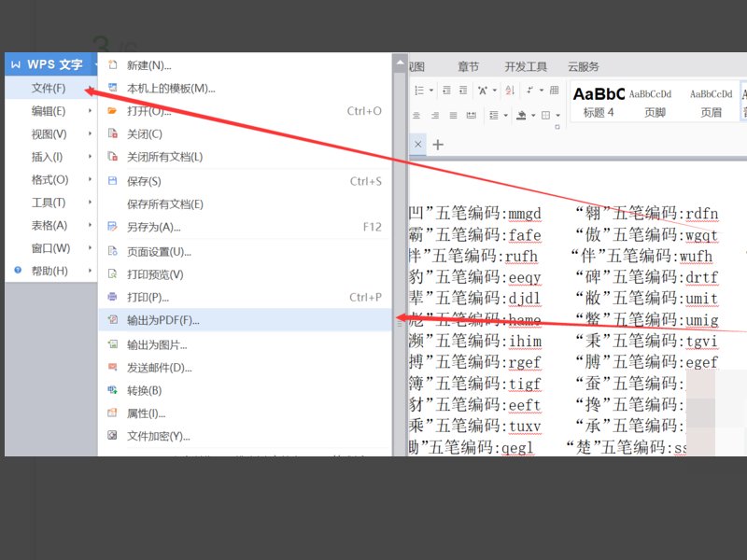
Task: Open the border style dropdown
Action: [559, 116]
